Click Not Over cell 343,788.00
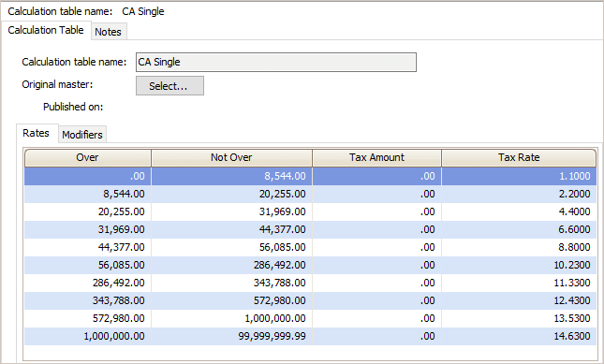Image resolution: width=604 pixels, height=364 pixels. tap(231, 283)
